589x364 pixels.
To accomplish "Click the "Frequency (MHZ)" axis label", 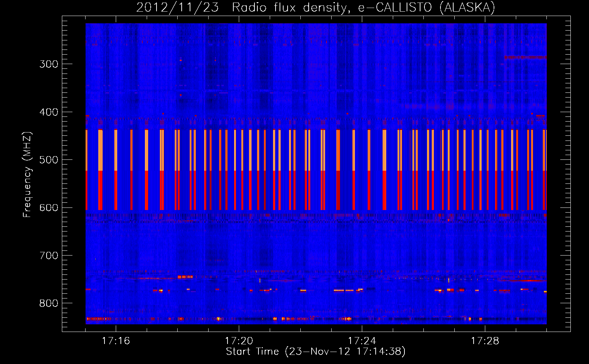I will 27,175.
